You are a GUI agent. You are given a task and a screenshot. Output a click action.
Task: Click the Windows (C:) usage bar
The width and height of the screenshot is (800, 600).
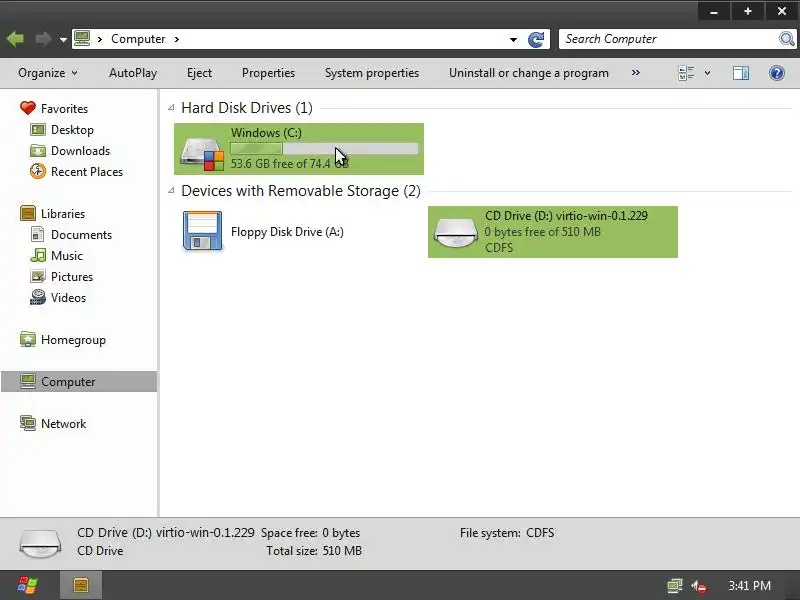coord(324,148)
